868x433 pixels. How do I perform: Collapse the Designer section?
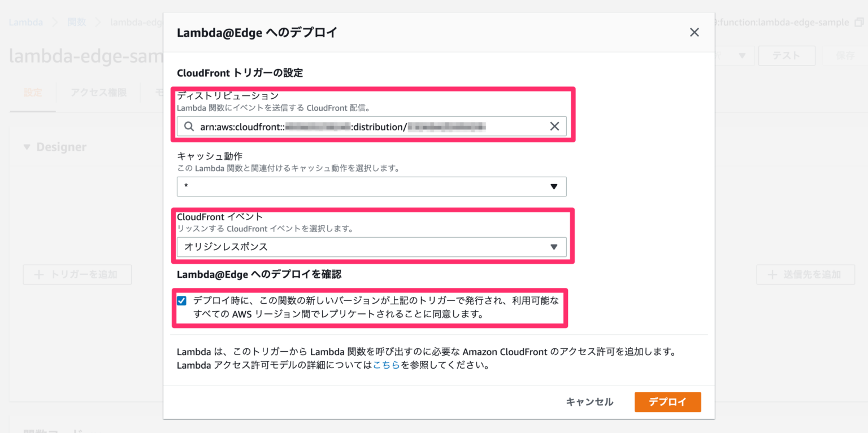coord(26,146)
